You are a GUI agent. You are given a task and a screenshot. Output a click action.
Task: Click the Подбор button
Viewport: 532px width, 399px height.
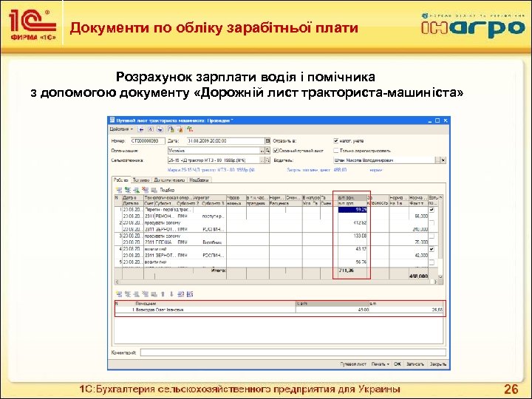[x=167, y=190]
